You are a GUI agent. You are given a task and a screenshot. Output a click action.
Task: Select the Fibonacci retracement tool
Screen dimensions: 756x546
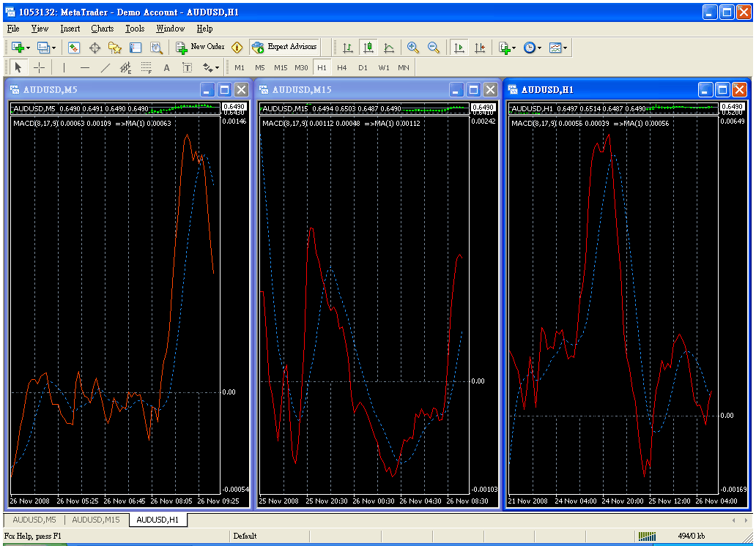pyautogui.click(x=146, y=68)
